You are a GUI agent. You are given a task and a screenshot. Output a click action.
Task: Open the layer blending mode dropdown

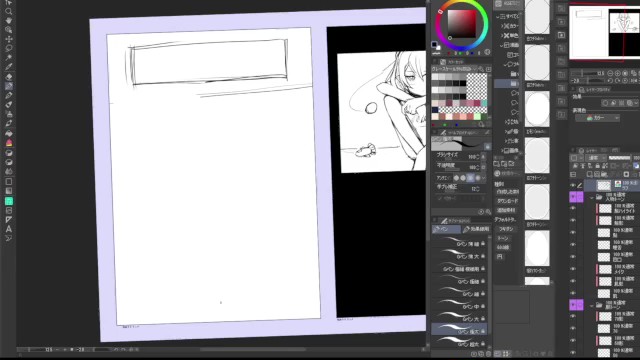[596, 158]
